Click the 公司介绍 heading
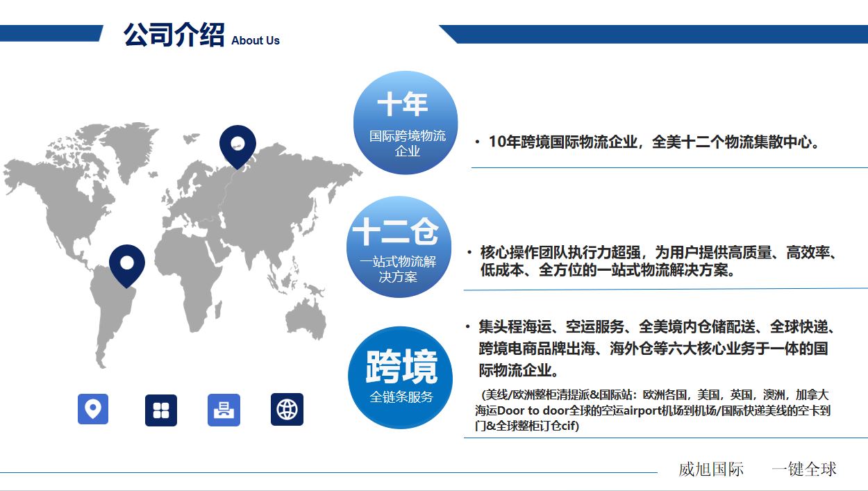 174,35
